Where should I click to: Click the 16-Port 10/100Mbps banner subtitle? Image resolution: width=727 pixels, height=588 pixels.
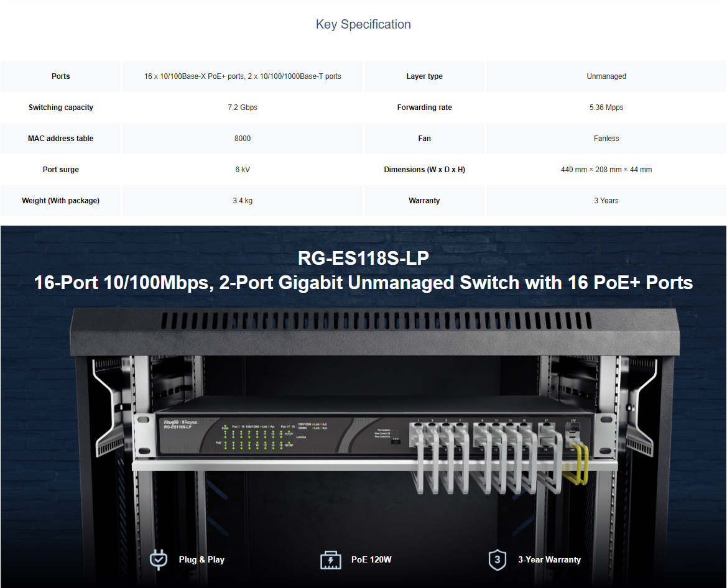pos(363,283)
